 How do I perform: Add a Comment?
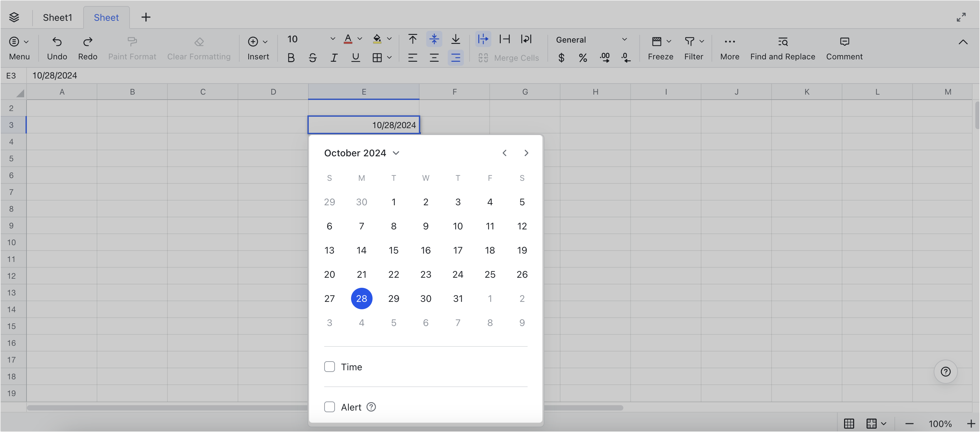[x=844, y=49]
